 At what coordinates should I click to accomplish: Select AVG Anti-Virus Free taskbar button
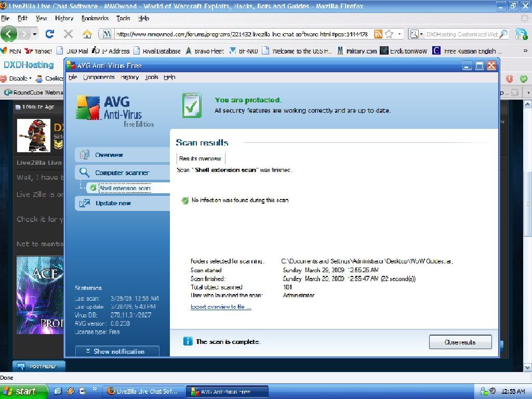click(x=227, y=392)
